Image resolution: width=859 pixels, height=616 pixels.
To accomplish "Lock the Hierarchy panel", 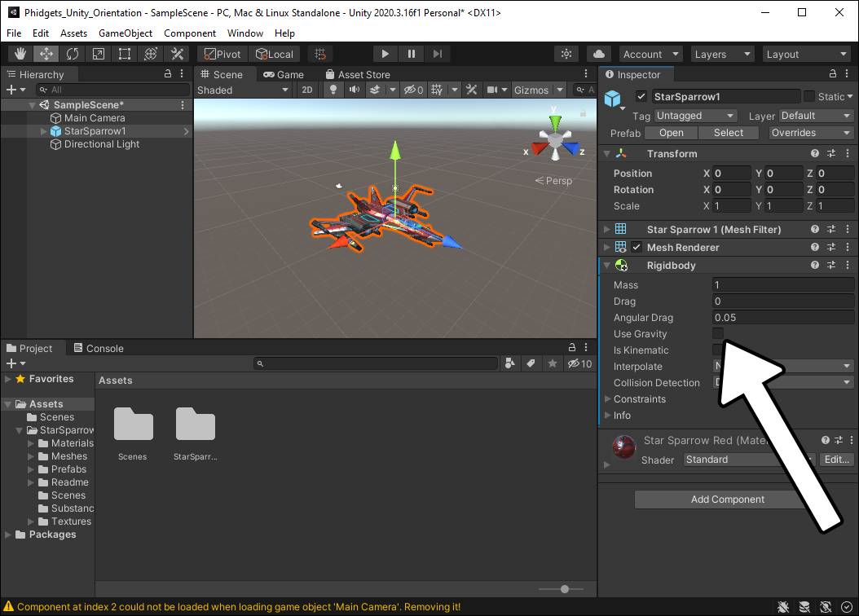I will pos(168,73).
